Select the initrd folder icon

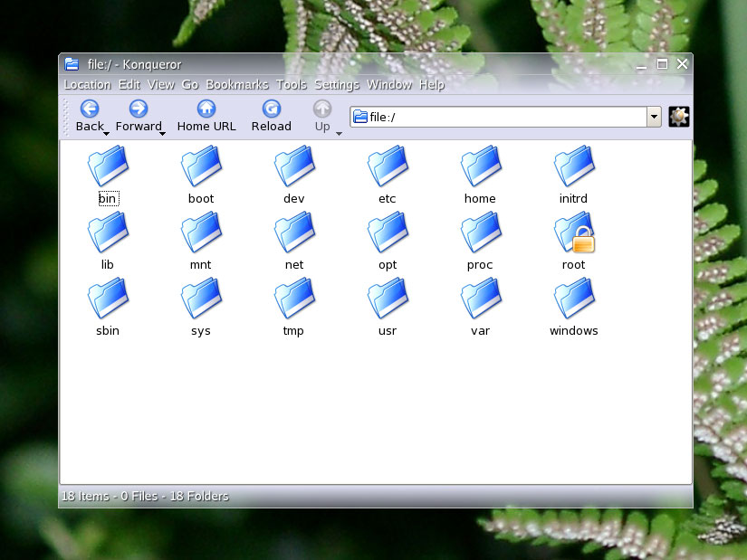click(x=574, y=166)
